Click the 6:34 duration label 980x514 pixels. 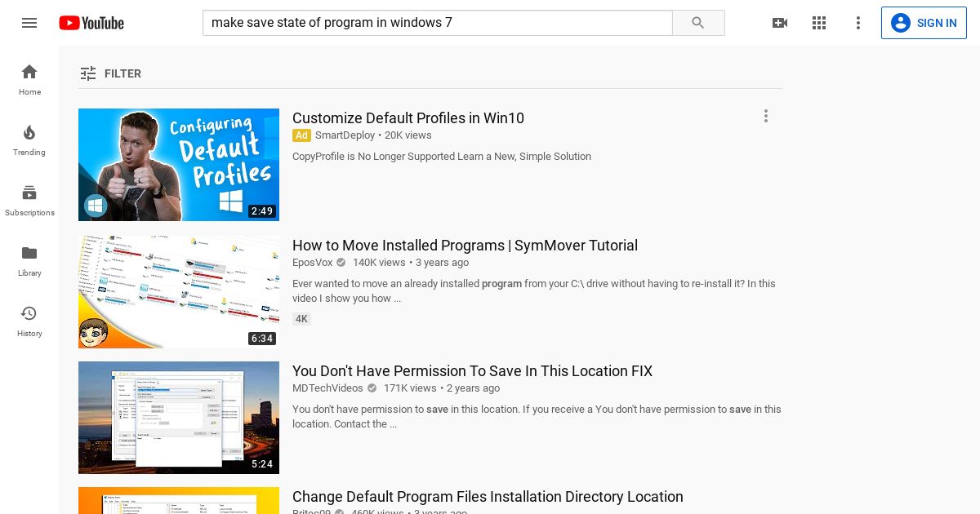tap(262, 339)
